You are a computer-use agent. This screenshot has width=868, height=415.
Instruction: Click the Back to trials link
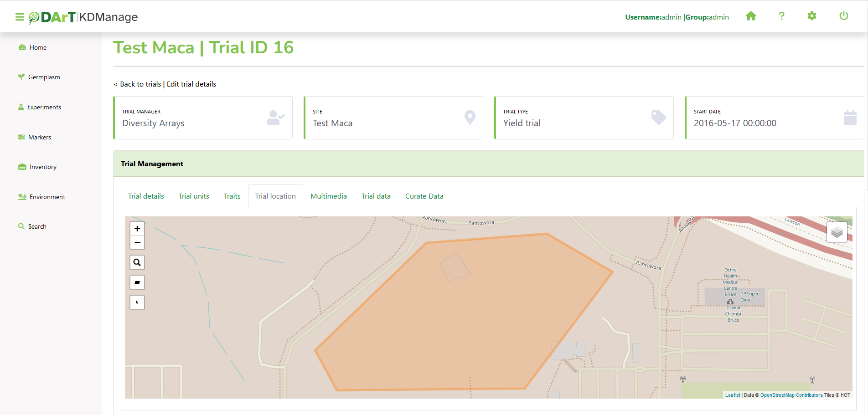pyautogui.click(x=140, y=84)
